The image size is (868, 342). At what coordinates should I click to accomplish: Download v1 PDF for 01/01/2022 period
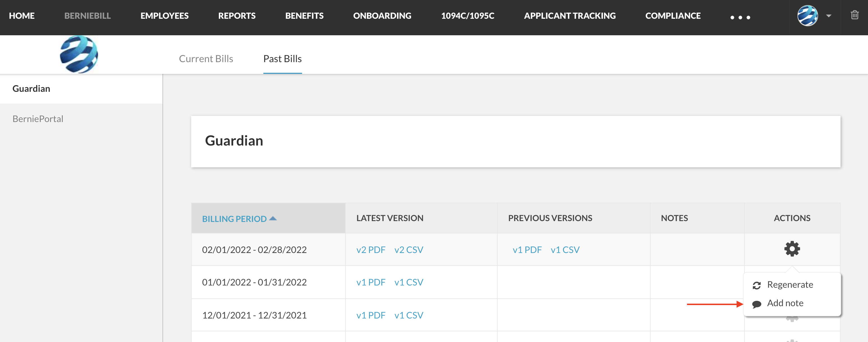coord(371,282)
